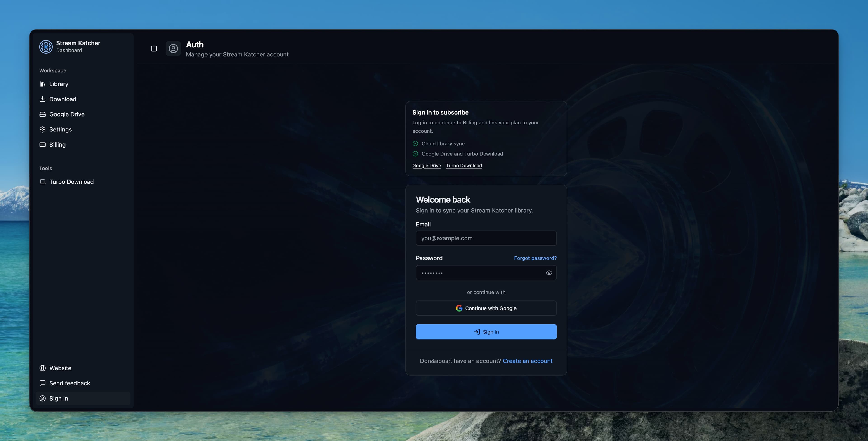868x441 pixels.
Task: Click the 'or continue with' text
Action: point(486,292)
